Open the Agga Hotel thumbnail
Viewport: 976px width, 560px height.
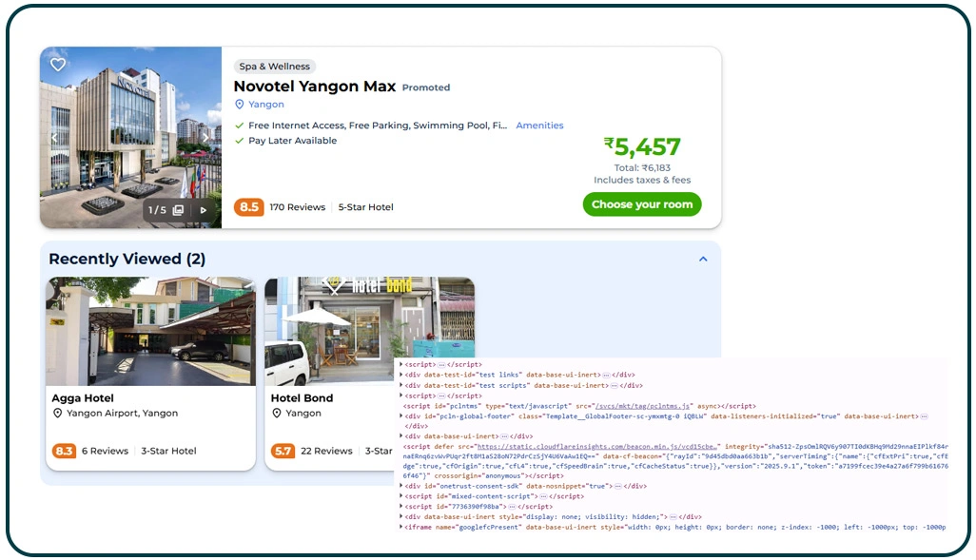pos(150,333)
